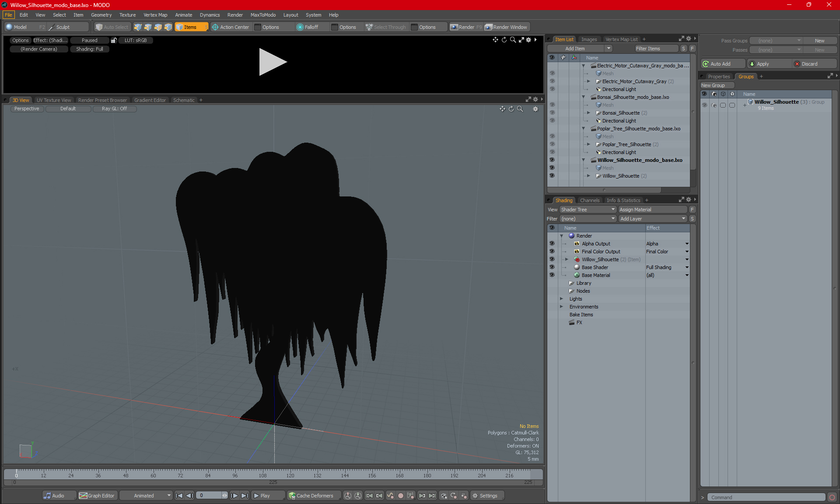Screen dimensions: 840x504
Task: Toggle visibility of Base Shader layer
Action: (x=552, y=267)
